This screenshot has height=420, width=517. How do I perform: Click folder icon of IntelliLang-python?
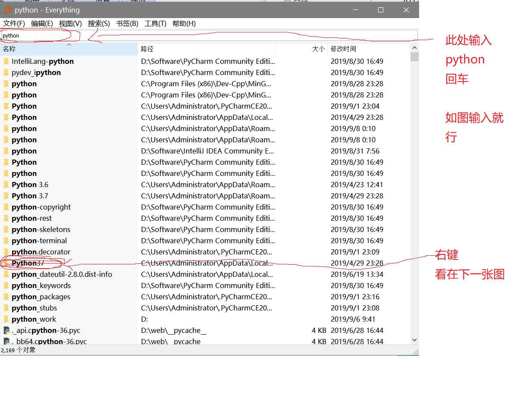pyautogui.click(x=6, y=61)
